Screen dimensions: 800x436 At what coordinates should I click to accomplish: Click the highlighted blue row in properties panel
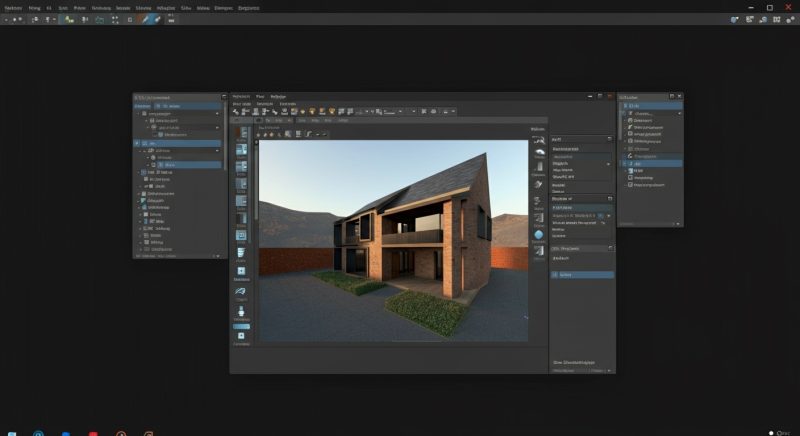pyautogui.click(x=582, y=274)
